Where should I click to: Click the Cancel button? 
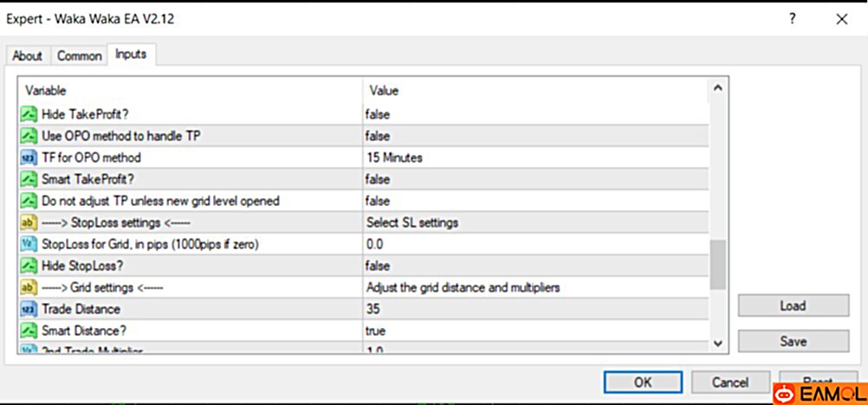(x=729, y=382)
